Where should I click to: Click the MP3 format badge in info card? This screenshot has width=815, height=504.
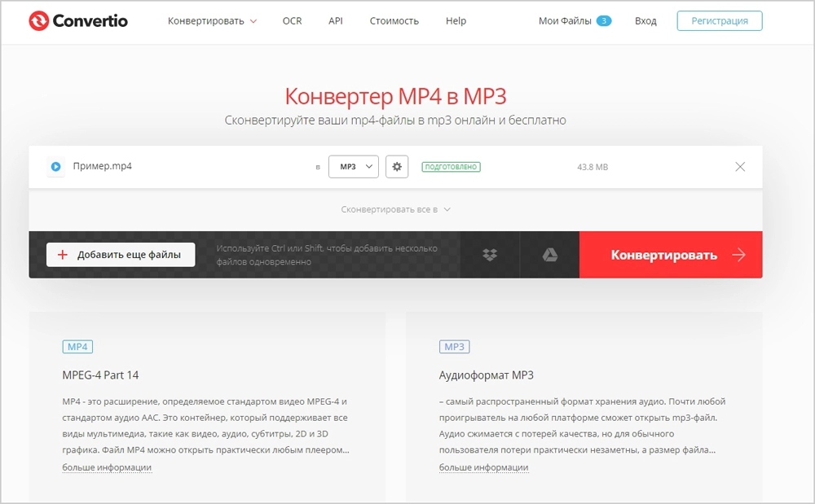[454, 347]
